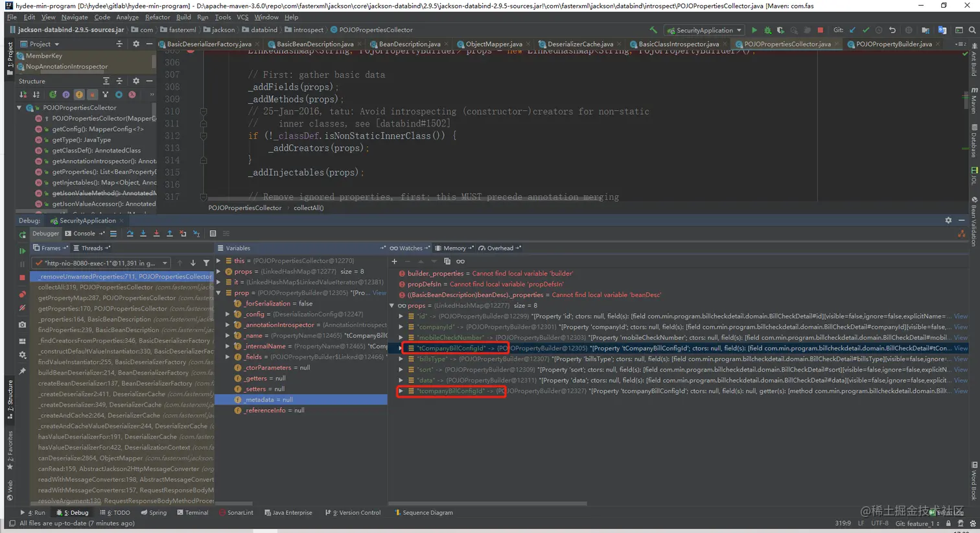Commit changes with the green checkmark
The height and width of the screenshot is (533, 980).
pyautogui.click(x=865, y=30)
